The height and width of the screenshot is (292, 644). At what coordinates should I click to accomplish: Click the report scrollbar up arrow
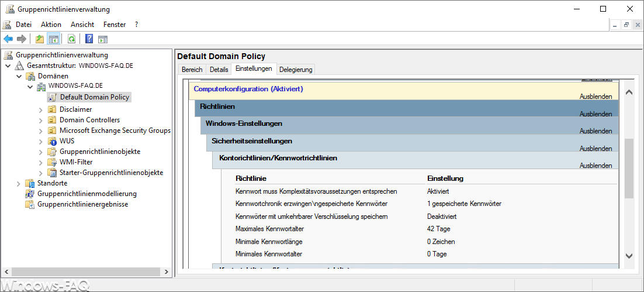[629, 92]
